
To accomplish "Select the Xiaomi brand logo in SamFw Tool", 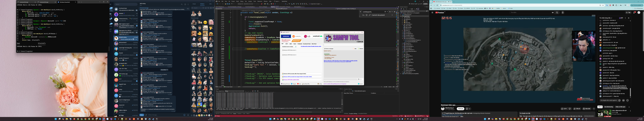I will [297, 36].
